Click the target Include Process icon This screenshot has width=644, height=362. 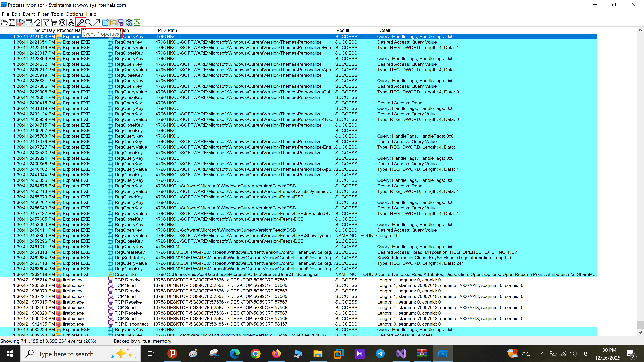(x=62, y=22)
